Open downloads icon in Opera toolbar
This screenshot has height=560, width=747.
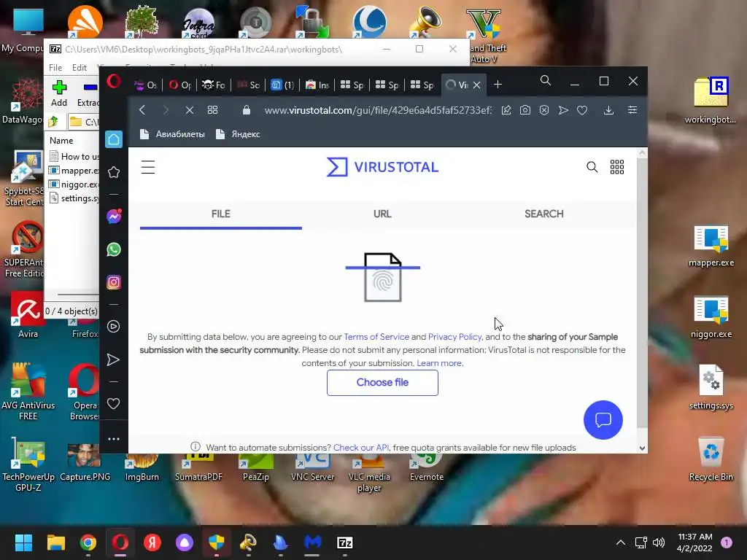tap(608, 110)
